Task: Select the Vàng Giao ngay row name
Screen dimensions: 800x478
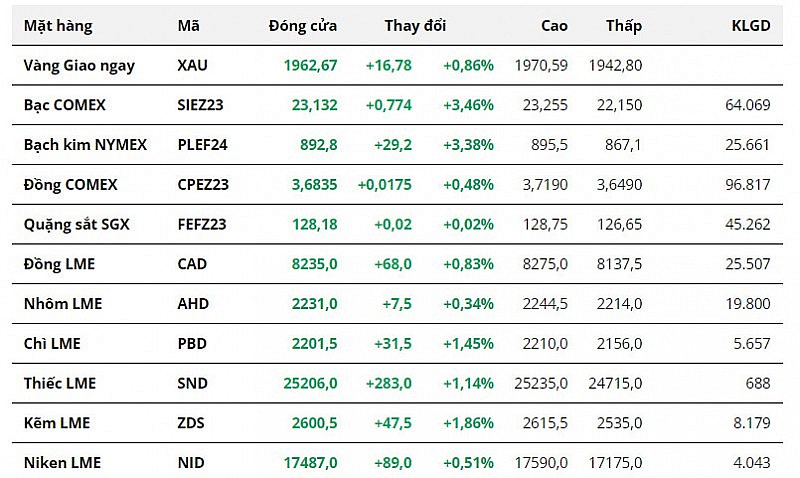Action: coord(79,65)
